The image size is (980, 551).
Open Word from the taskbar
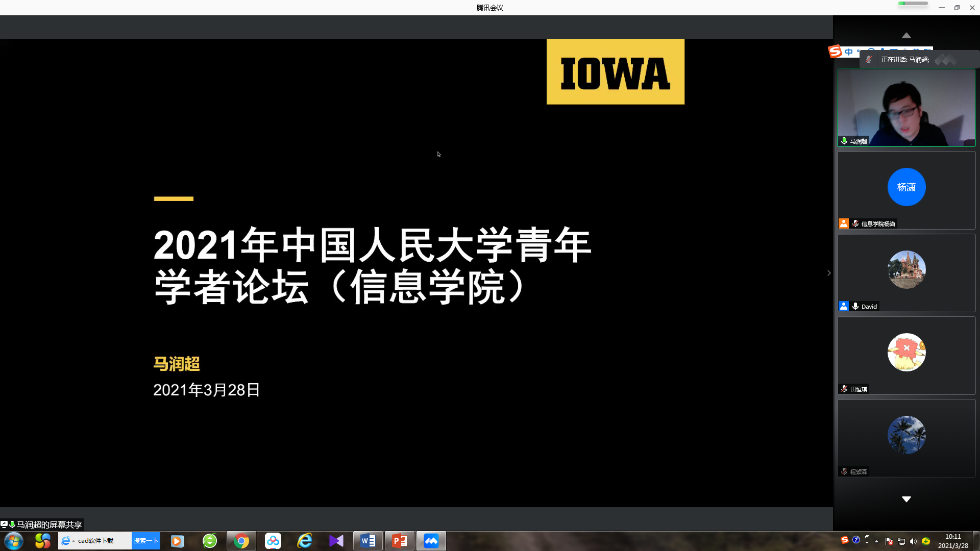point(367,541)
